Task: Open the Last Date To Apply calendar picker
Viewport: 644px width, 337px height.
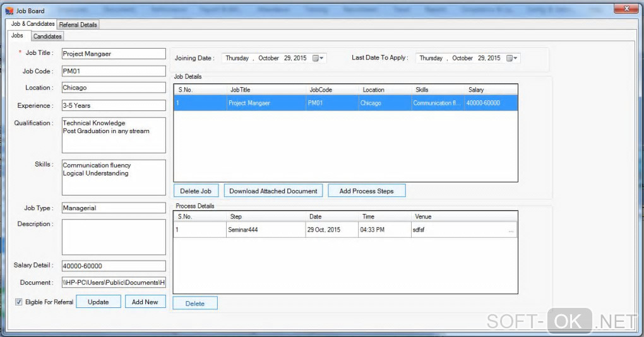Action: tap(512, 58)
